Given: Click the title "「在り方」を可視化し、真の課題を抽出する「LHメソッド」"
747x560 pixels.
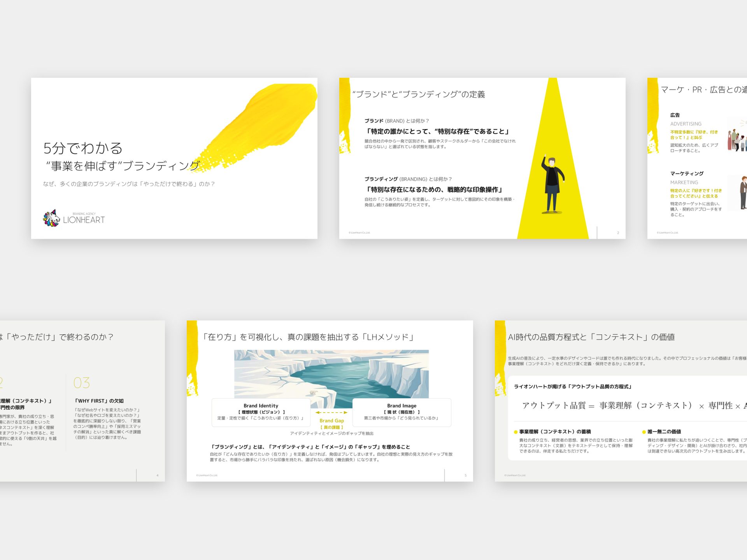Looking at the screenshot, I should click(x=308, y=337).
